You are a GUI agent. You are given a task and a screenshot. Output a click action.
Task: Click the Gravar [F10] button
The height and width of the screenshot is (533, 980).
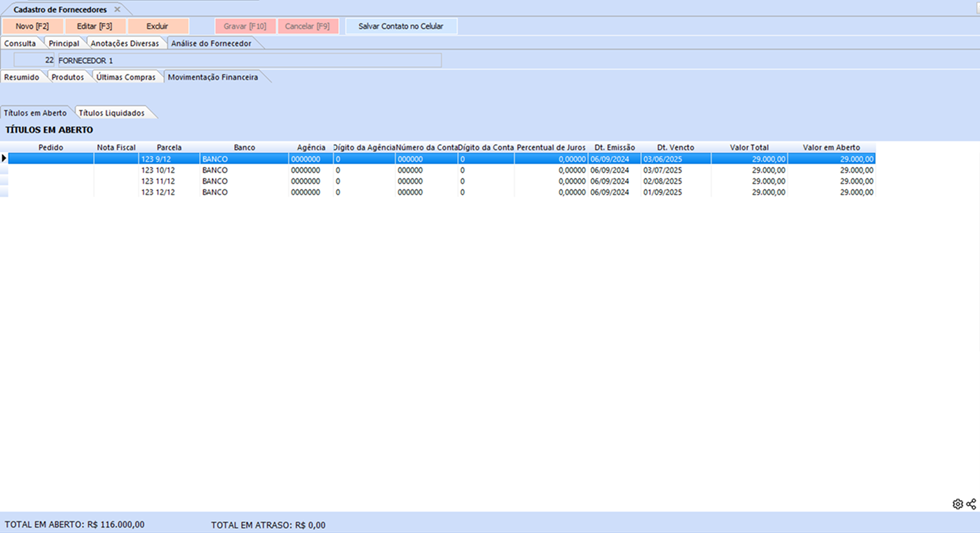point(245,26)
